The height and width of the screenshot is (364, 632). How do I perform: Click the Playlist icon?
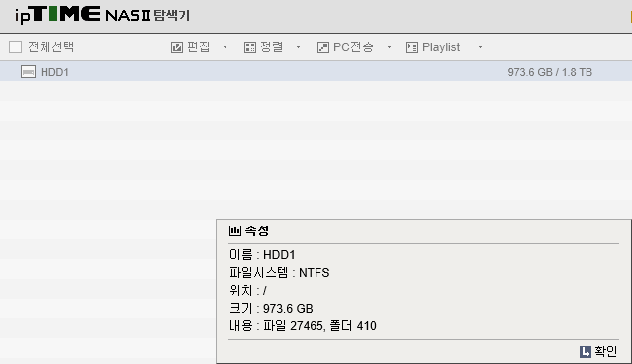[x=411, y=47]
